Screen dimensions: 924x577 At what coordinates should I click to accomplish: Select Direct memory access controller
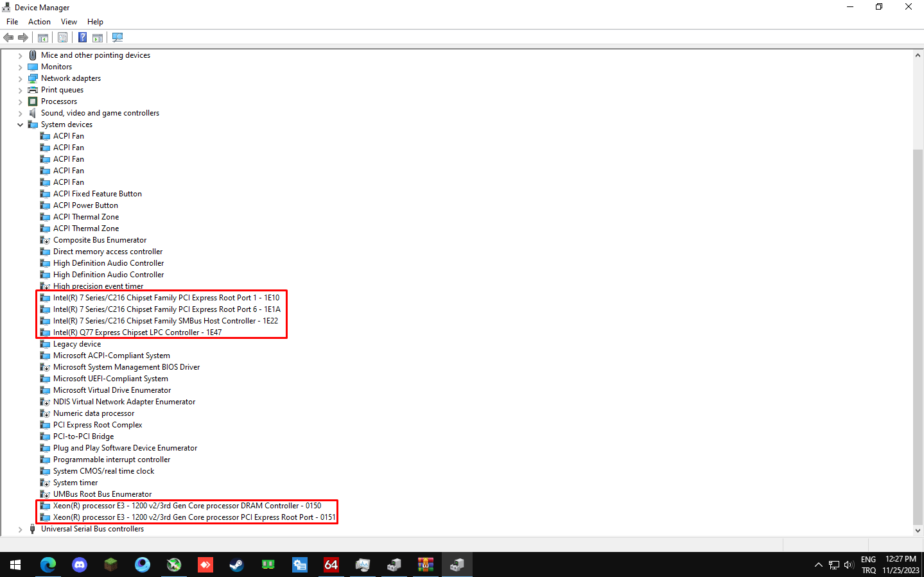point(108,252)
